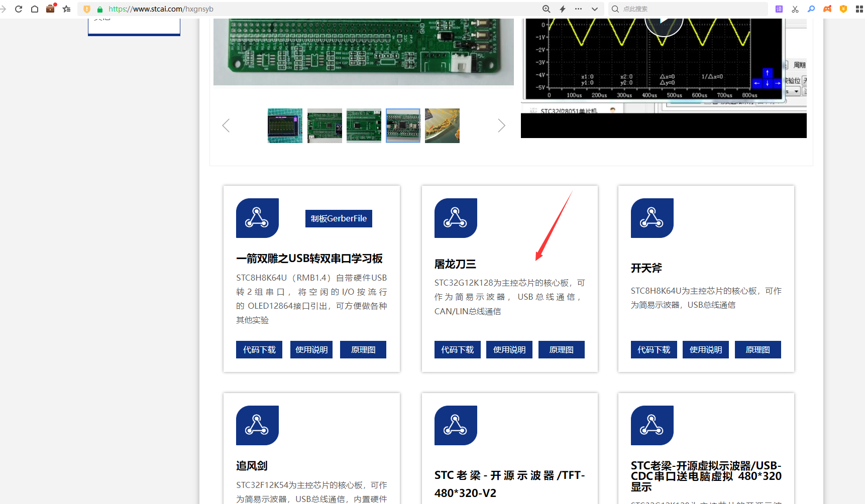Click the green padlock icon in address bar
Screen dimensions: 865x504
(x=100, y=10)
